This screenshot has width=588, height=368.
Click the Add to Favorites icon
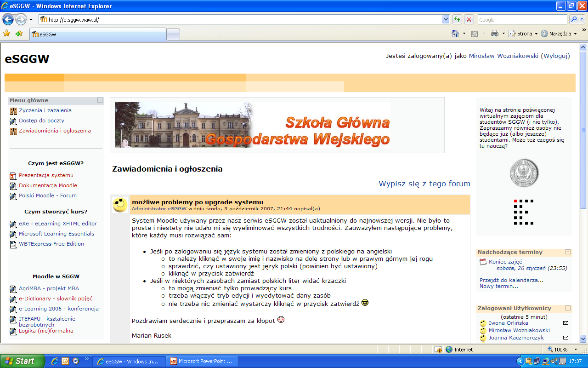coord(19,34)
